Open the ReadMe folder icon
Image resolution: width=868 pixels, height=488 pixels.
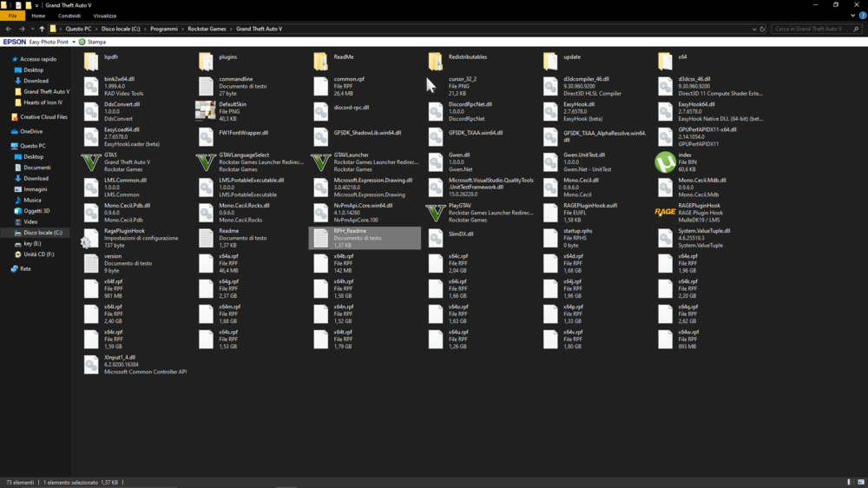tap(321, 61)
